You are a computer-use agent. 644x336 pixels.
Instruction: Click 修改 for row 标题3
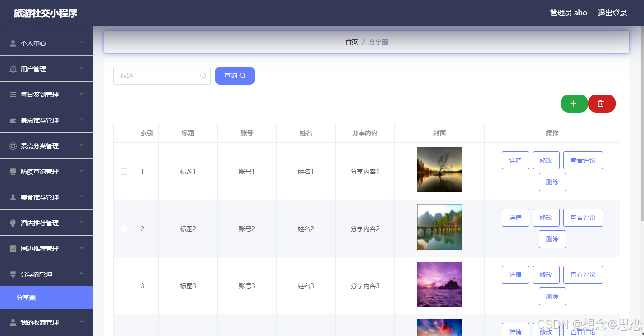click(546, 275)
